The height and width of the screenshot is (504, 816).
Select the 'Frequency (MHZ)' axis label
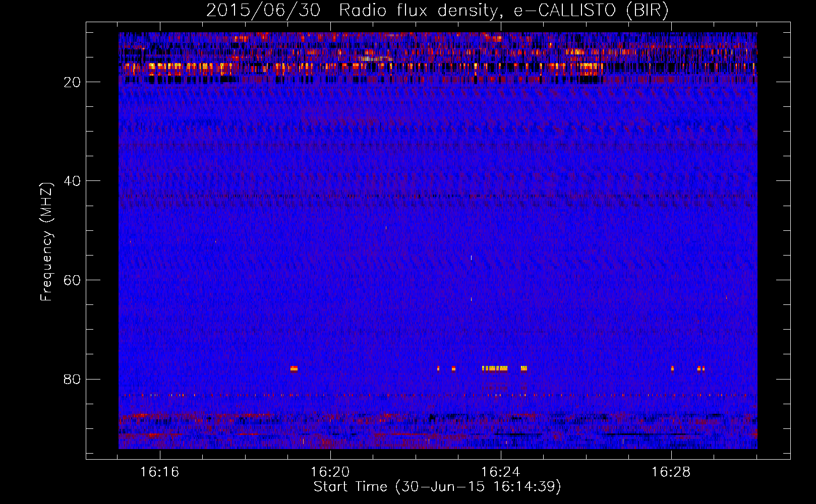click(x=46, y=242)
